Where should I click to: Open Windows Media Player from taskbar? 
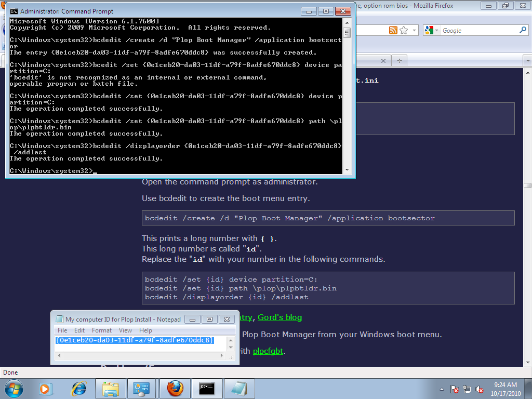[46, 389]
